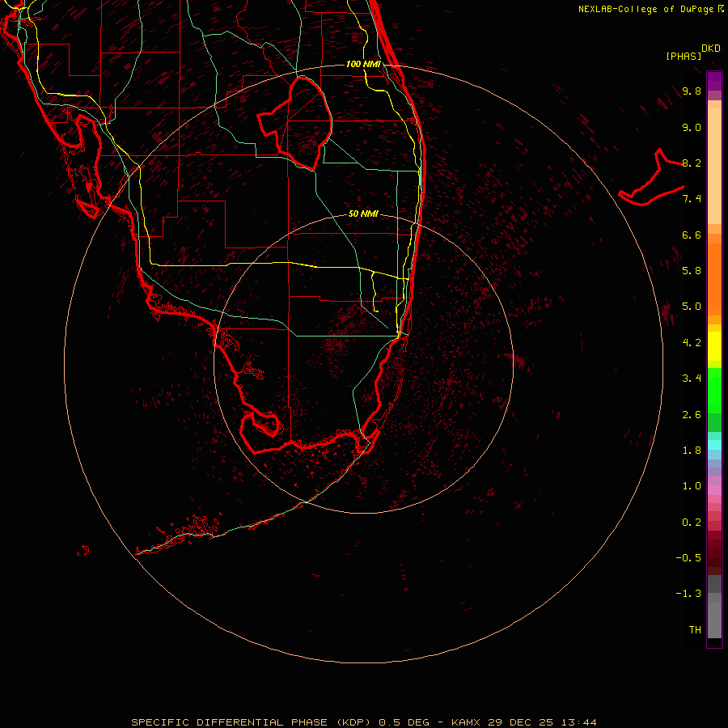
Task: Click the 5.8 scale value
Action: pyautogui.click(x=692, y=271)
